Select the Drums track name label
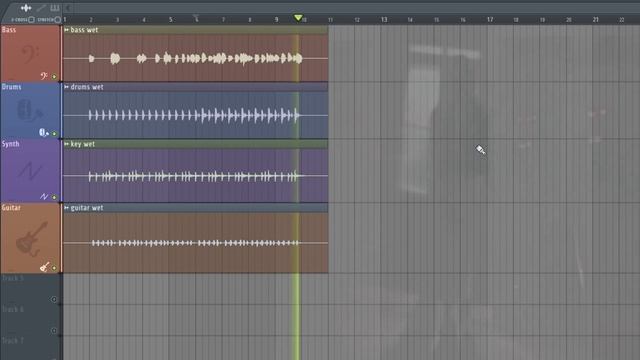The image size is (640, 360). [11, 87]
